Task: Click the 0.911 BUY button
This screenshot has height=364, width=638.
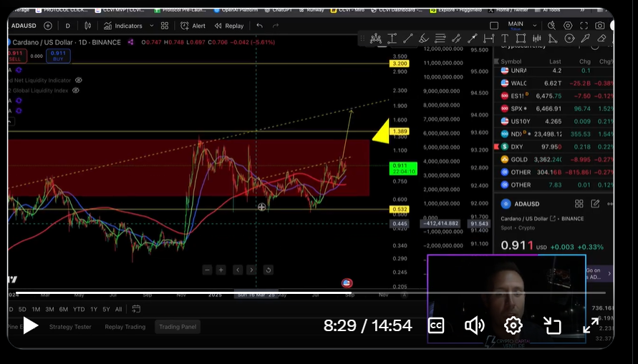Action: (x=58, y=56)
